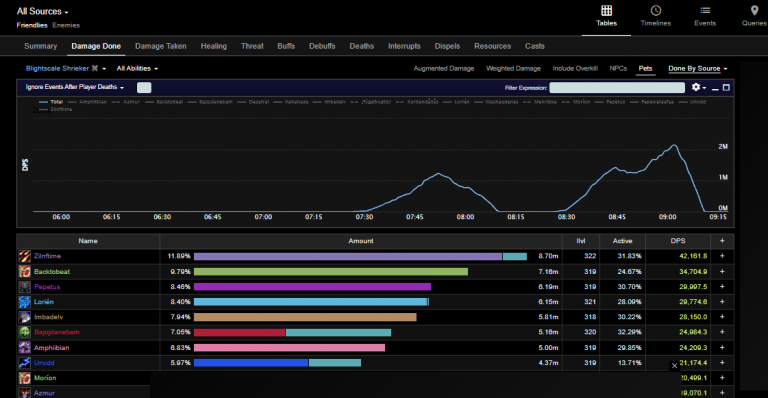Open Ziinftime's player link
Screen dimensions: 768x398
[x=48, y=256]
